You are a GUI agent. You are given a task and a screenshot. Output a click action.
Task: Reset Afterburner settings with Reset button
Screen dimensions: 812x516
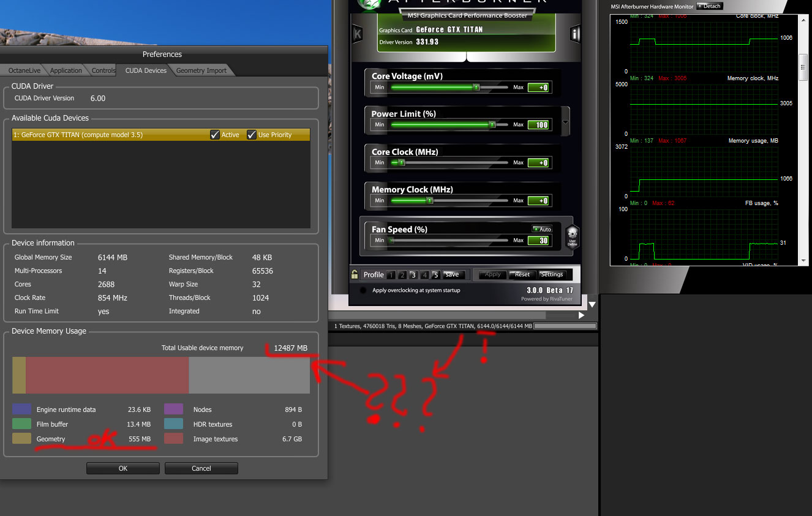click(x=522, y=275)
